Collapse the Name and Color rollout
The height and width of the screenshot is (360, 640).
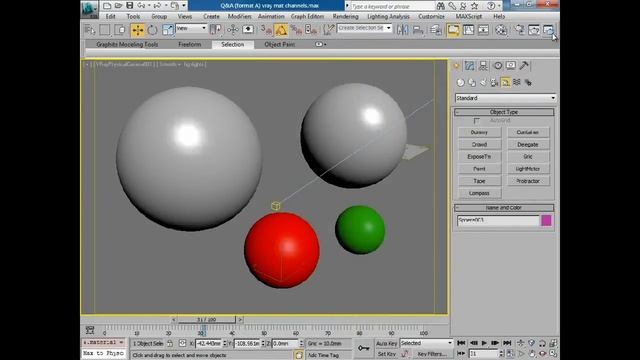(x=504, y=208)
